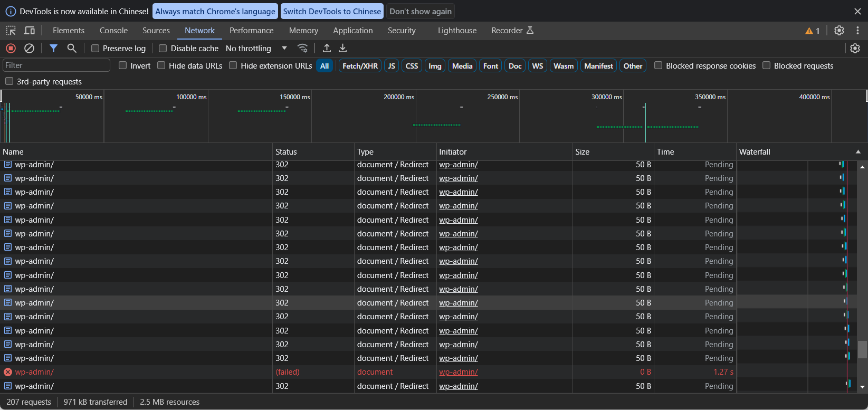This screenshot has width=868, height=410.
Task: Clear the network log
Action: click(x=30, y=48)
